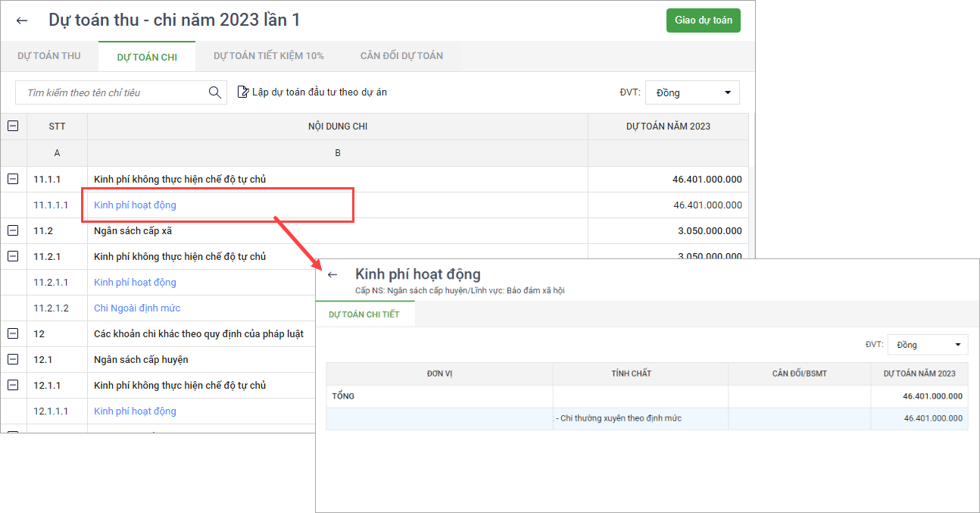Collapse row 11.1.1 Kinh phí không thực hiện
980x513 pixels.
click(13, 180)
